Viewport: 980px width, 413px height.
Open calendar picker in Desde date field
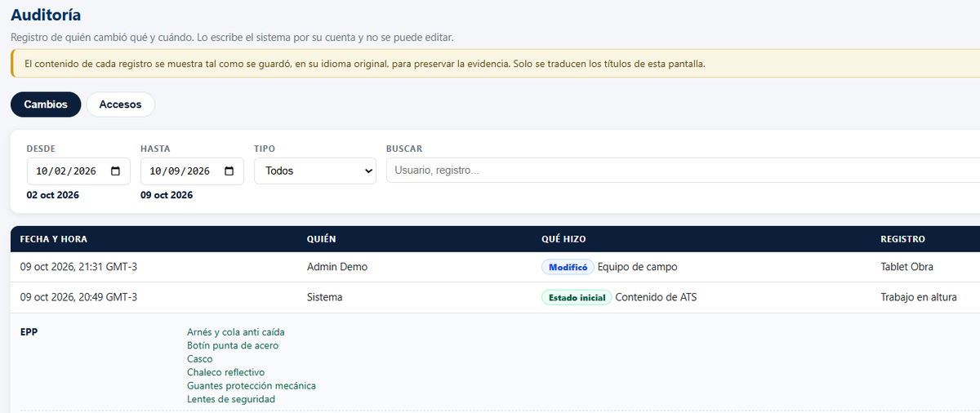[115, 171]
